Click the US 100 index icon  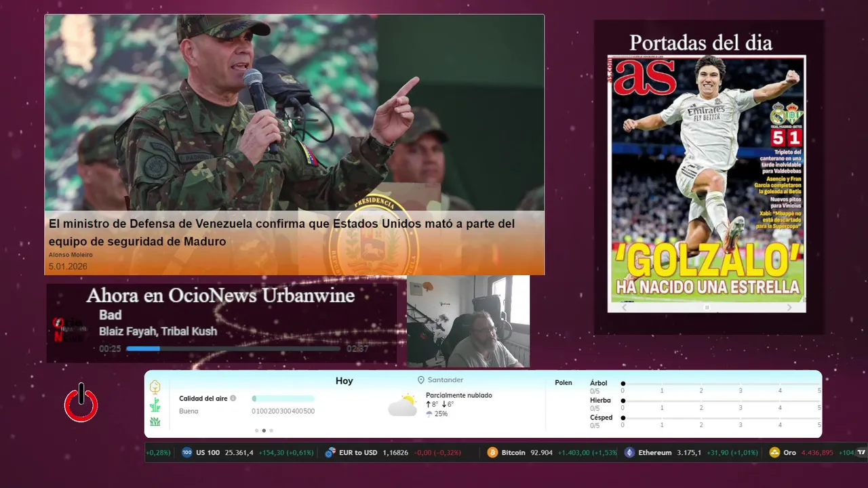(x=187, y=452)
